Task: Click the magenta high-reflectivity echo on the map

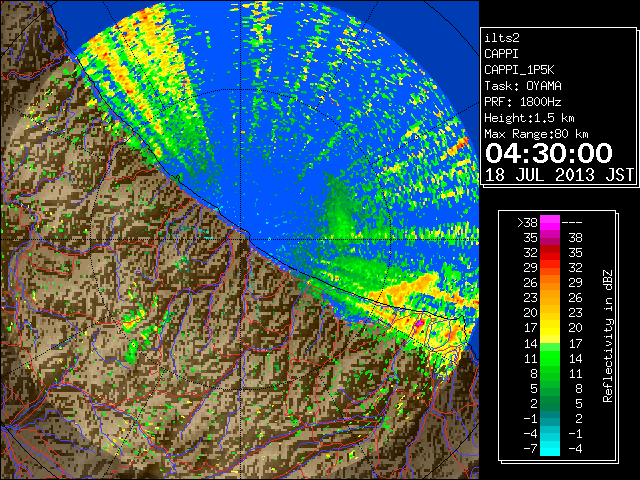Action: [x=419, y=323]
